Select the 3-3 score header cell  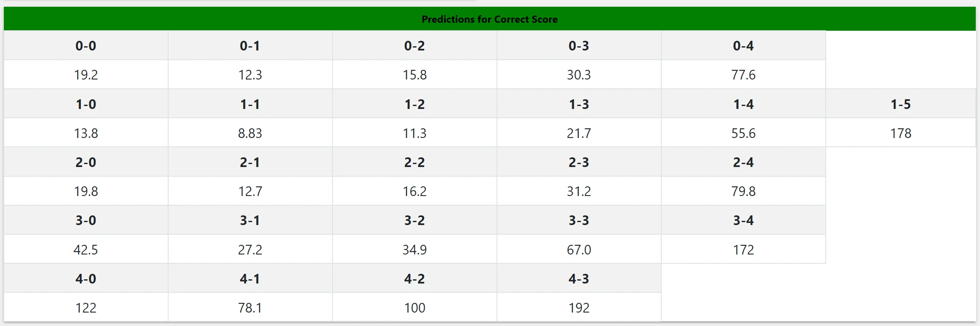click(579, 220)
